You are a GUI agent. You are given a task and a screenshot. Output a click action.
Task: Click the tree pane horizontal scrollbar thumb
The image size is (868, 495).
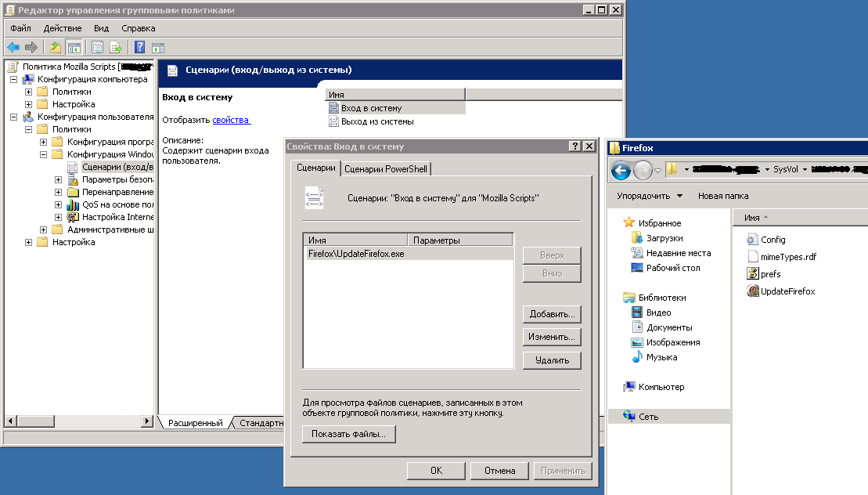pos(35,421)
